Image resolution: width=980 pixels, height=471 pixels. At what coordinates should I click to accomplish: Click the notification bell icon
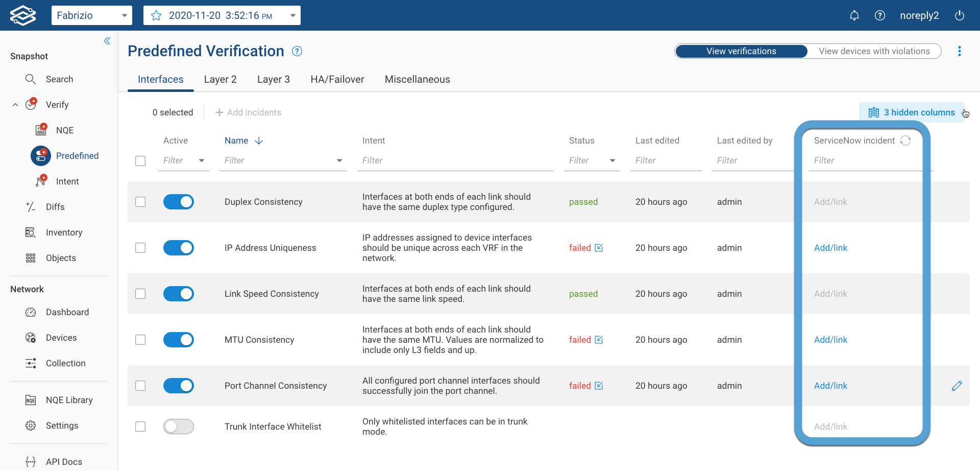tap(854, 15)
